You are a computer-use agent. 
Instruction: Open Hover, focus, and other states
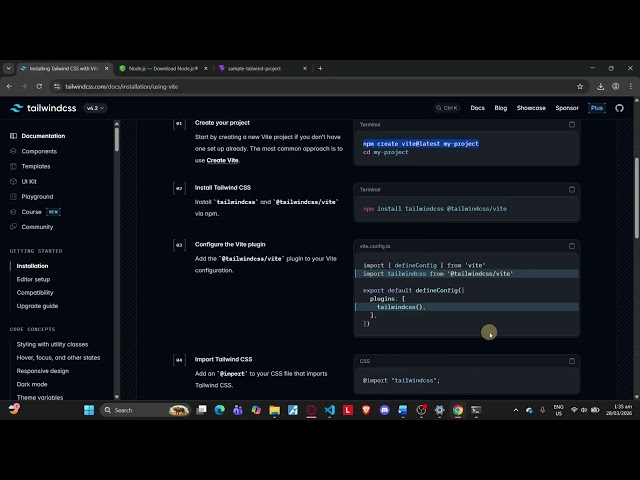tap(58, 358)
